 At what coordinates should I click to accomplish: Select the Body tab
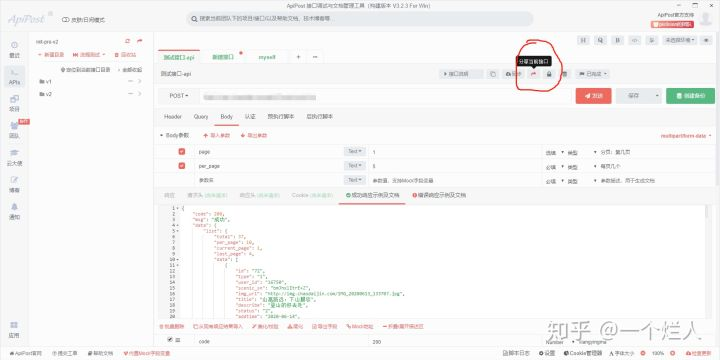pyautogui.click(x=227, y=117)
